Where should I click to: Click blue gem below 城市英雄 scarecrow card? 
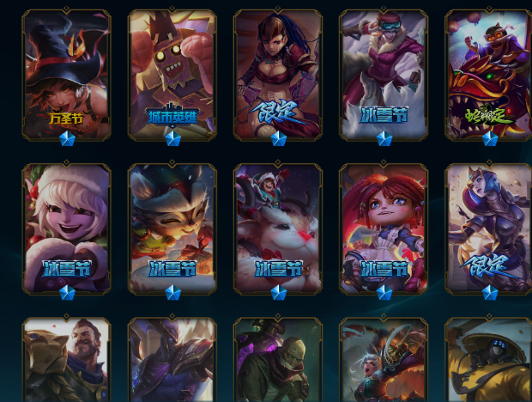tap(172, 139)
